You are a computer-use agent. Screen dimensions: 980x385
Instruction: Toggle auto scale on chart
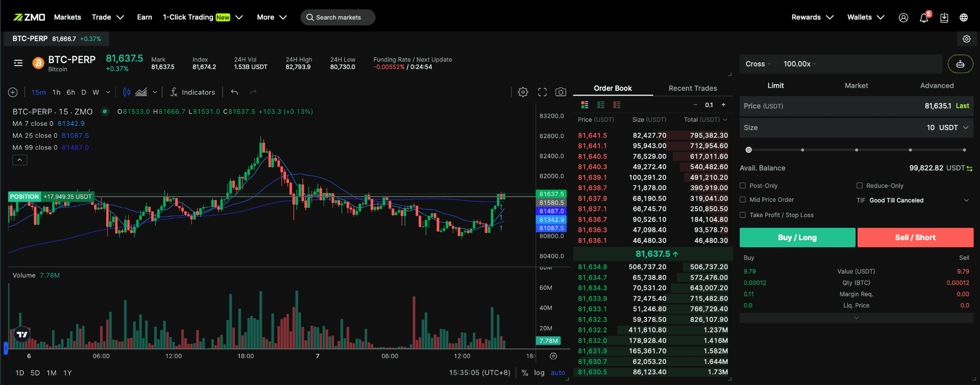(x=558, y=373)
